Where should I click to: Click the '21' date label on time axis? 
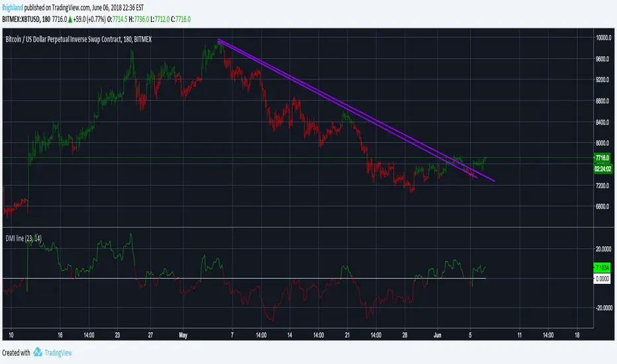tap(347, 336)
